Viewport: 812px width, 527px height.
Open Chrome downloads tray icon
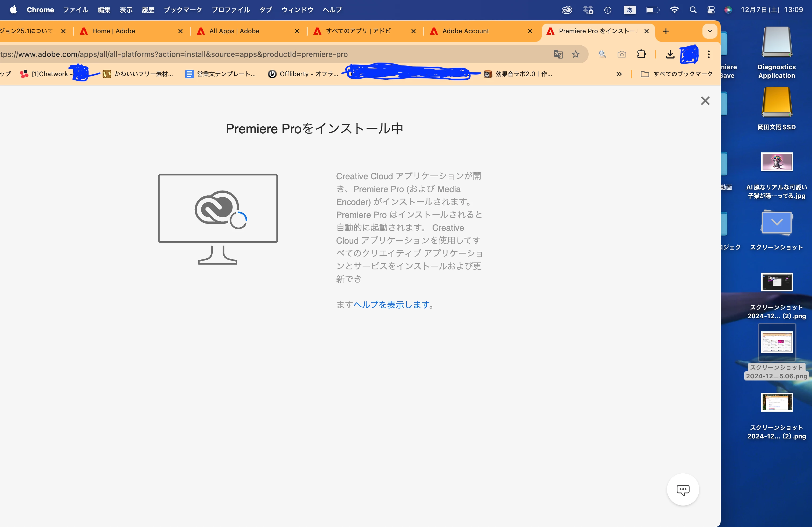(x=670, y=54)
